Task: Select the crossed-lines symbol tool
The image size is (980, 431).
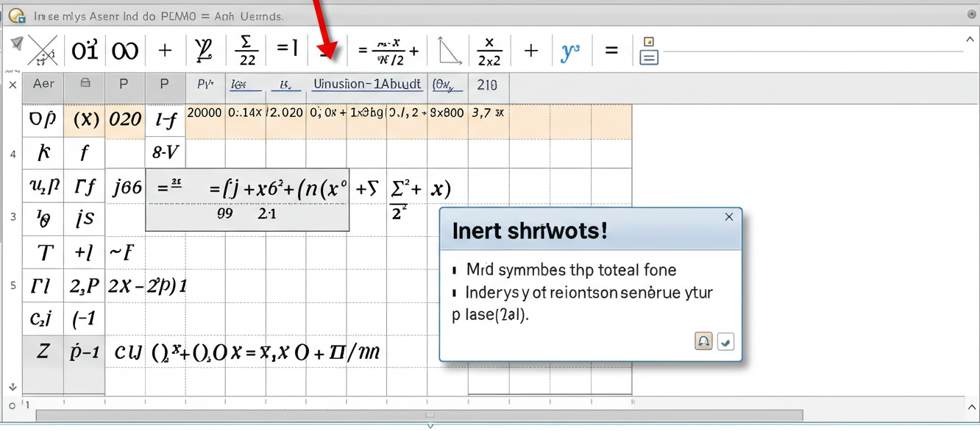Action: pyautogui.click(x=43, y=51)
